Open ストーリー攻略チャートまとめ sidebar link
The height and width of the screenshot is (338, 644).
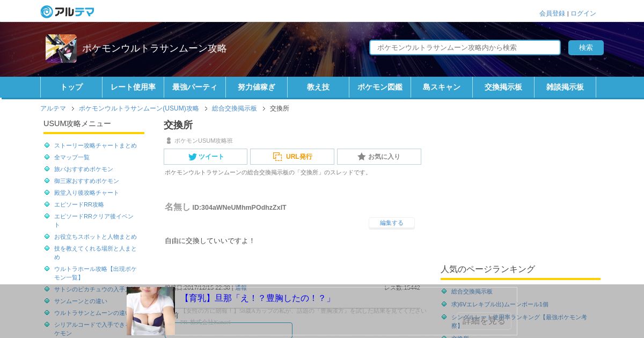click(96, 145)
